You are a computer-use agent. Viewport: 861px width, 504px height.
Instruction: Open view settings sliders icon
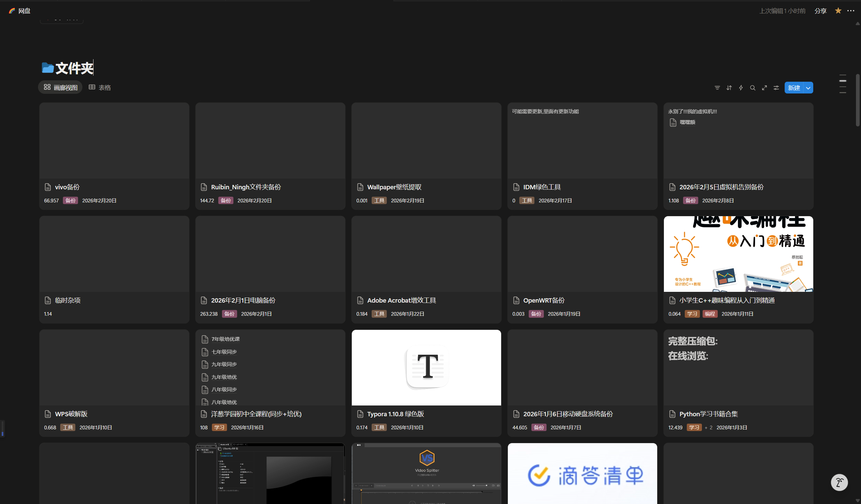pos(776,88)
